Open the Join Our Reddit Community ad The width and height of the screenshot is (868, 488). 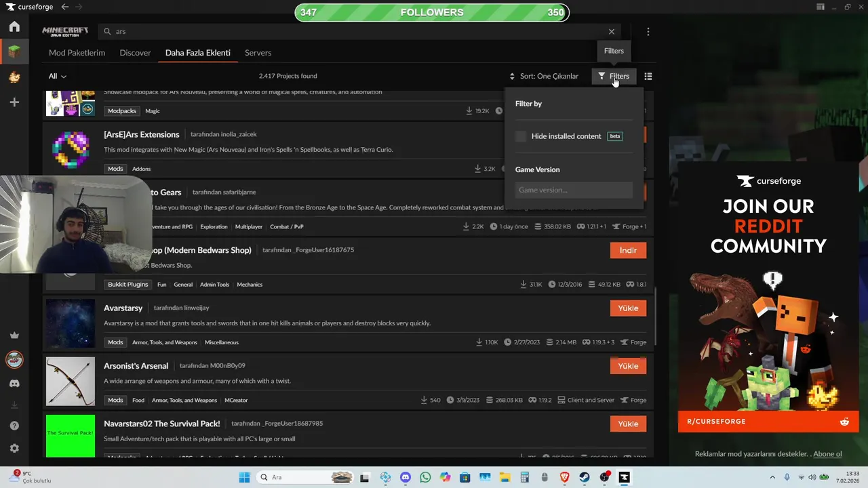768,298
